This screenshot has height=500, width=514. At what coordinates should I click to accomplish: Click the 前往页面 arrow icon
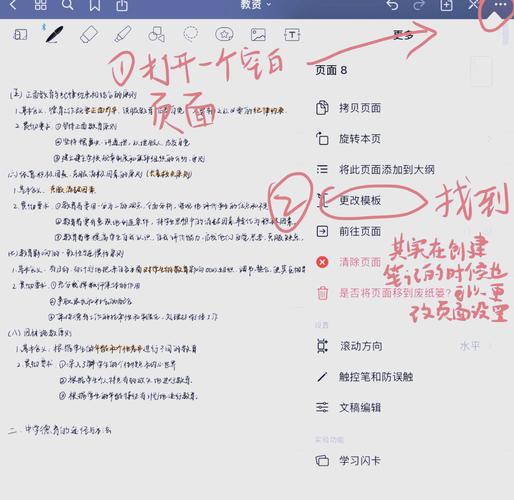click(322, 231)
